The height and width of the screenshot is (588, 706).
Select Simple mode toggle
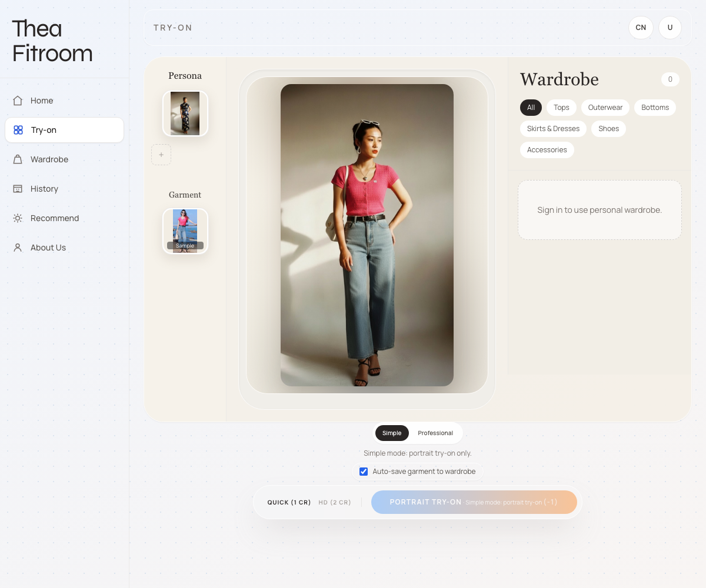tap(392, 433)
